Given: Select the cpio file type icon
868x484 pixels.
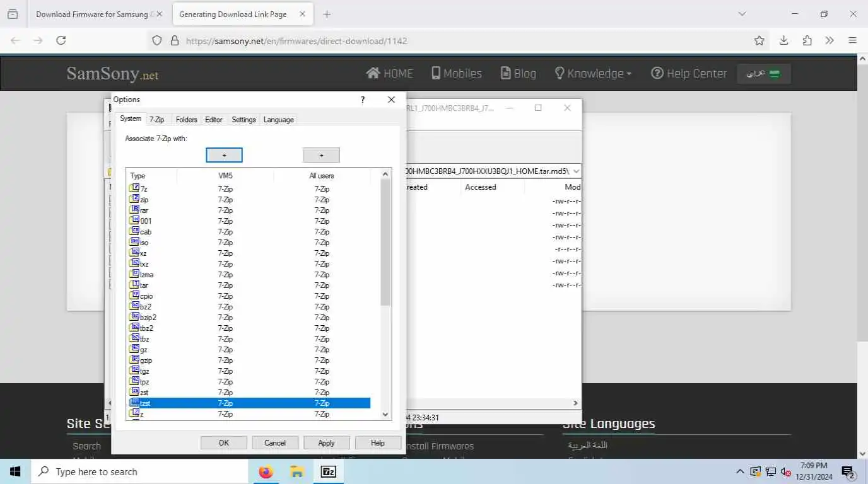Looking at the screenshot, I should (134, 296).
